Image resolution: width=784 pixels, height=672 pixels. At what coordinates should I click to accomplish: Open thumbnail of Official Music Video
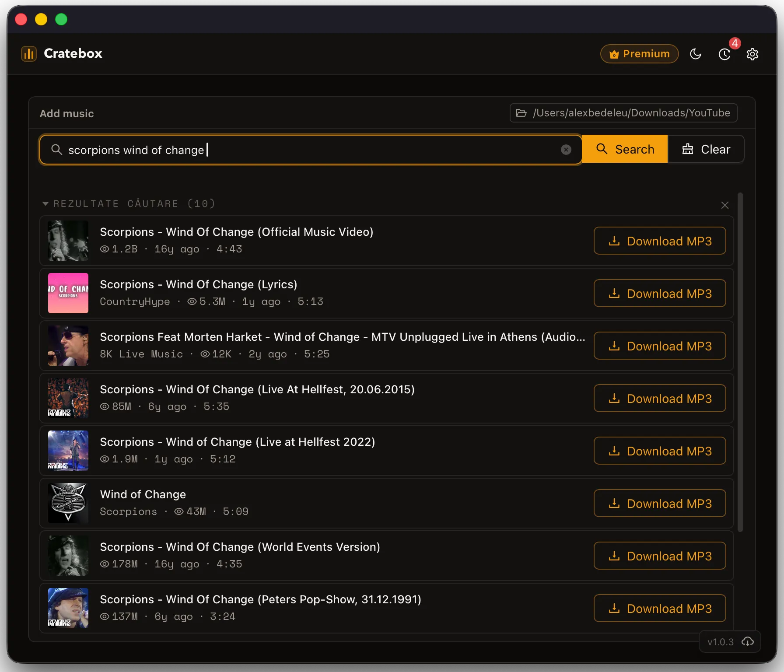[68, 241]
